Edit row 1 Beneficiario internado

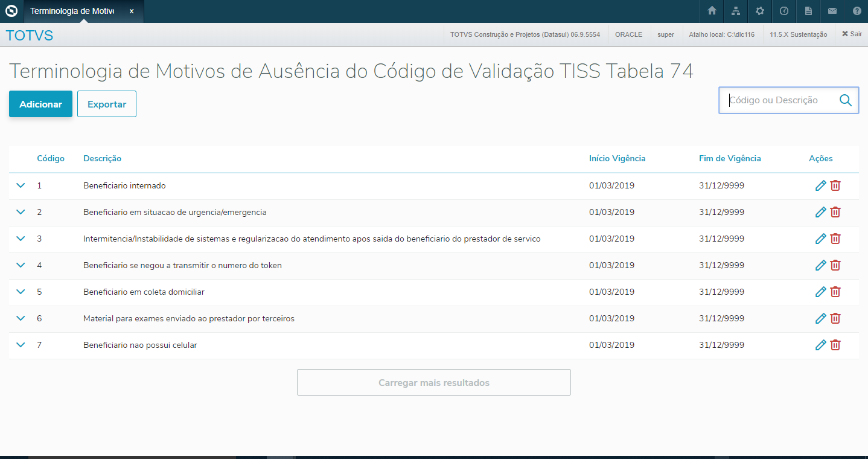coord(820,185)
